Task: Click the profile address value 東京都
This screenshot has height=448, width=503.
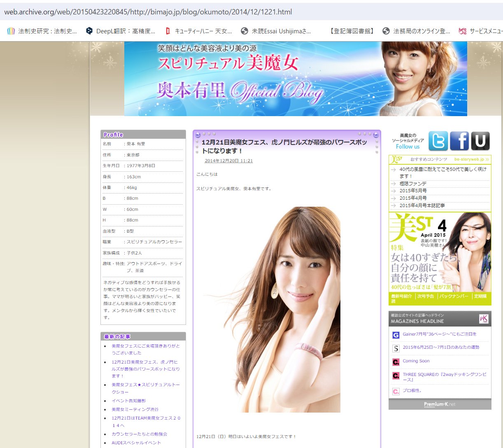Action: (133, 155)
